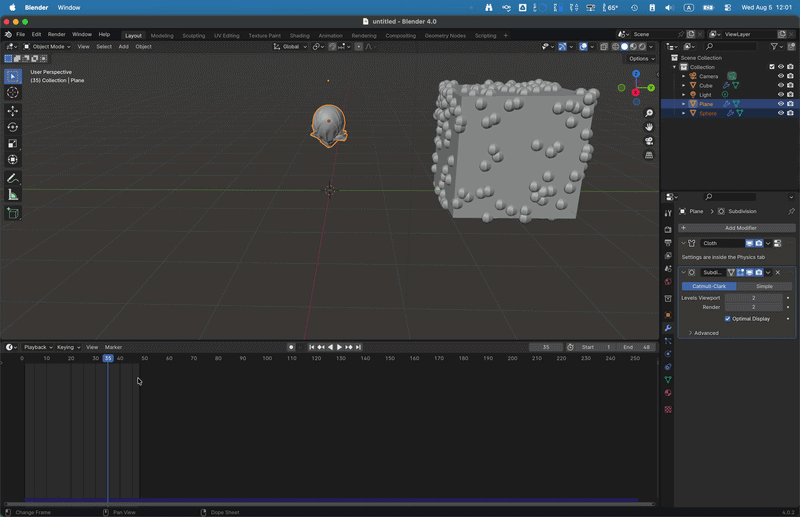Pick the Rotate tool
The height and width of the screenshot is (517, 800).
tap(13, 127)
